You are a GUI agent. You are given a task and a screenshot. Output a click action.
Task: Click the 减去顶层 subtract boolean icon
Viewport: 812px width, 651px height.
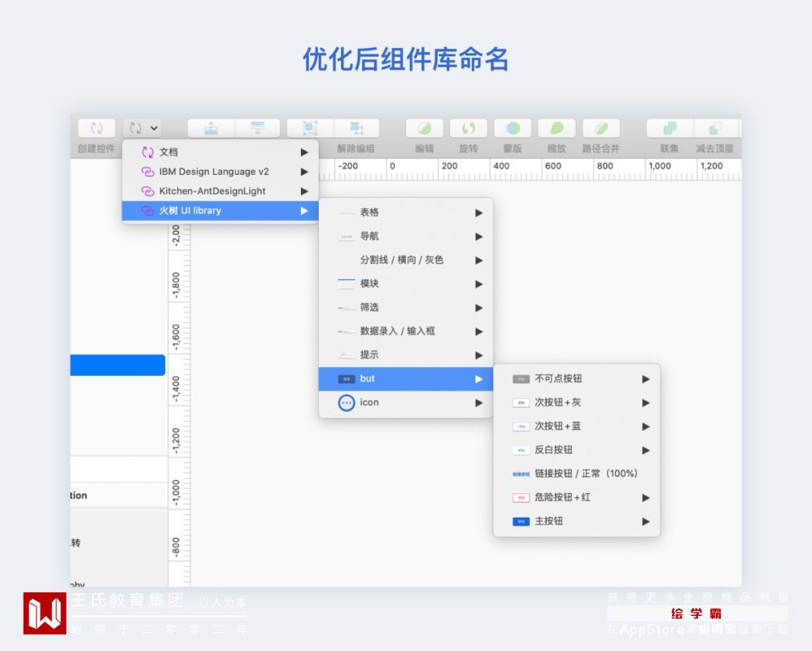click(716, 128)
